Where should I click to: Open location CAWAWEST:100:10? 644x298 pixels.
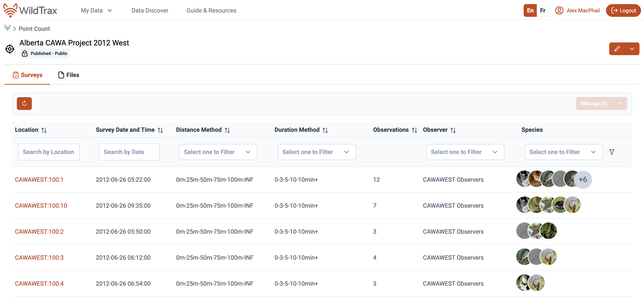[x=41, y=205]
